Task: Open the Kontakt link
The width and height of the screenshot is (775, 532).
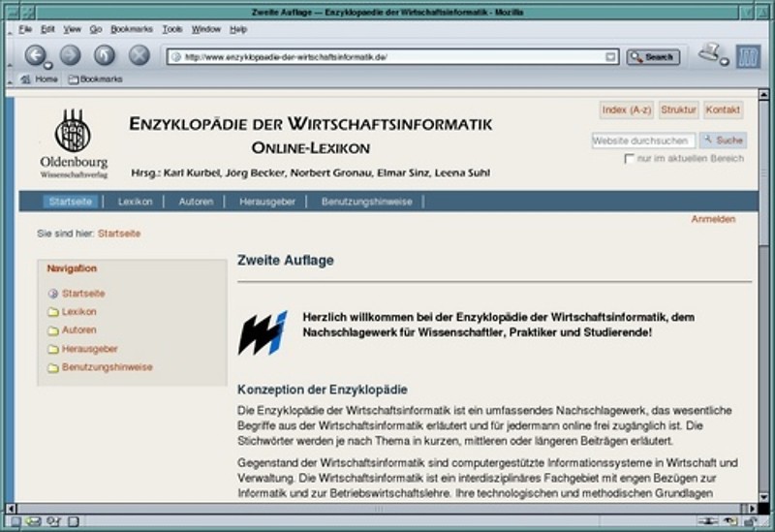Action: (x=723, y=110)
